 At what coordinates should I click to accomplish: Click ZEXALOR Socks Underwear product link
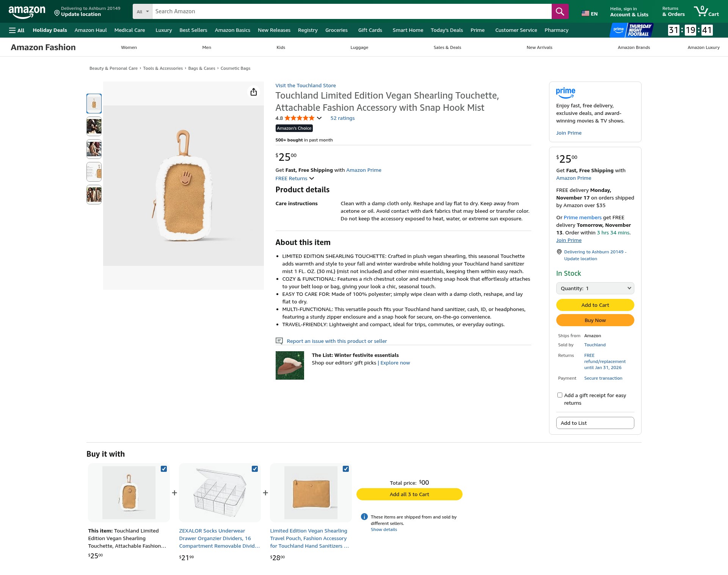(219, 538)
